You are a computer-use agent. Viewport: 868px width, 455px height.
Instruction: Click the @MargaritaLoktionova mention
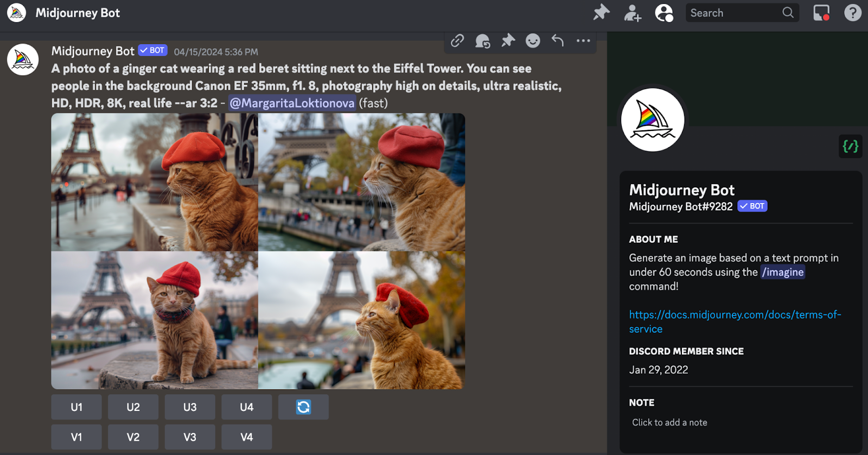(292, 103)
